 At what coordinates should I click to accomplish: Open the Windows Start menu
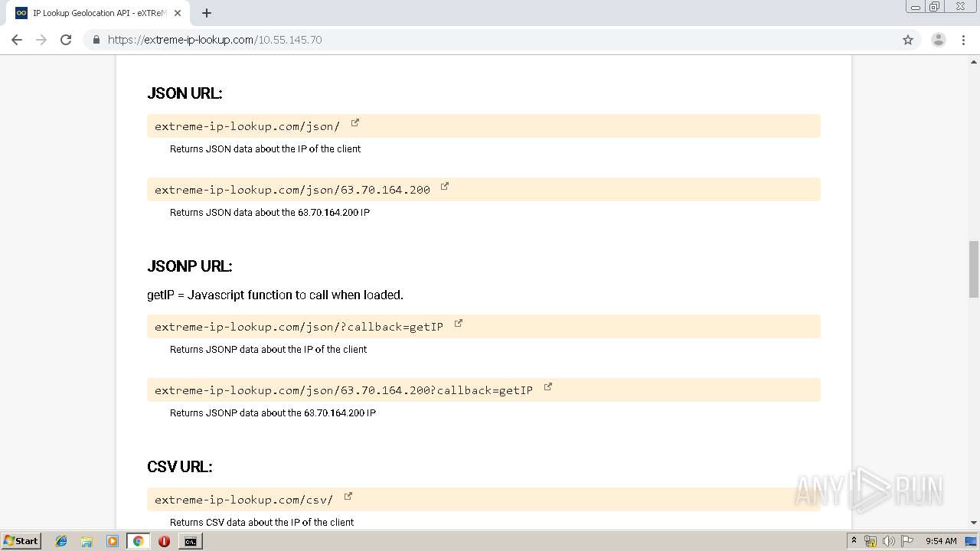21,541
